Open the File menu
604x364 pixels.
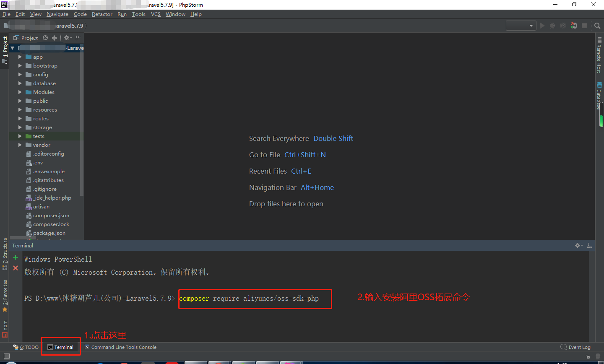pos(6,14)
